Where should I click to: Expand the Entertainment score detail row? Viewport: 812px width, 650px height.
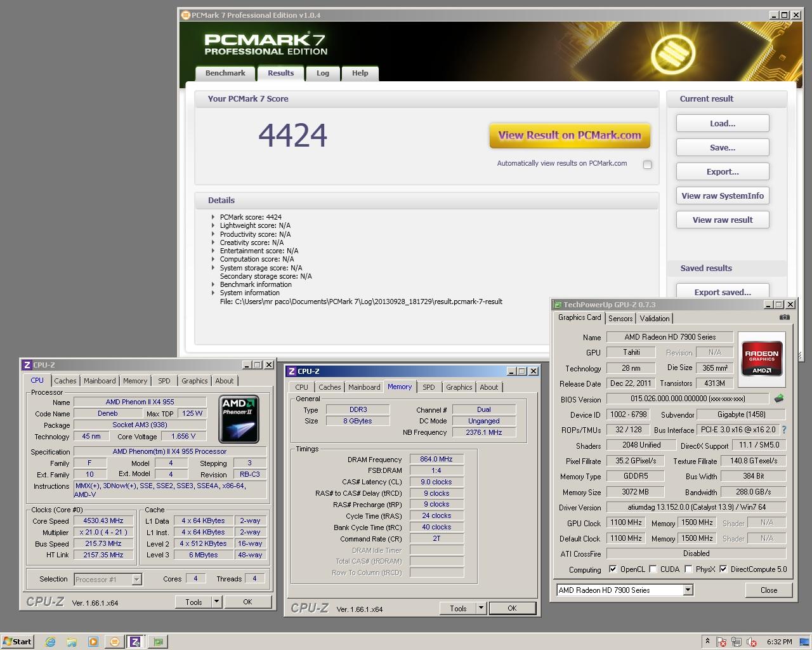coord(213,251)
